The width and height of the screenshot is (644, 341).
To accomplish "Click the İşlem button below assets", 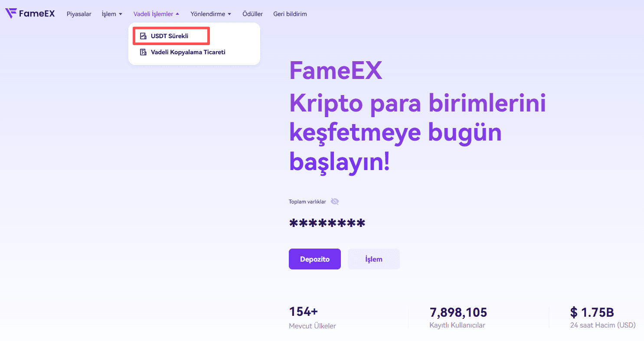I will [x=374, y=259].
